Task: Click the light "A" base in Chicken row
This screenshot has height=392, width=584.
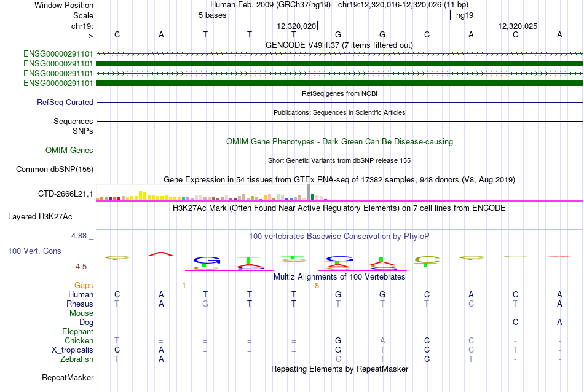Action: pos(382,341)
